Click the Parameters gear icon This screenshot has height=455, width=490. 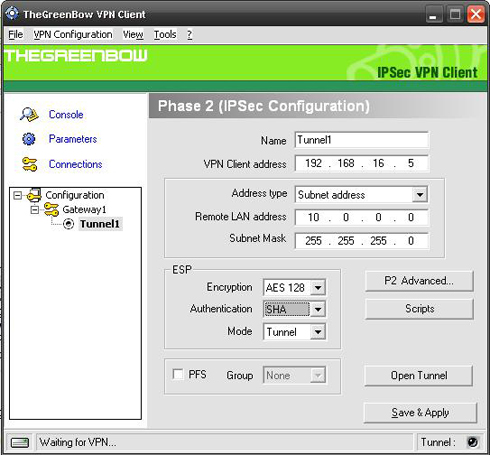pos(29,139)
